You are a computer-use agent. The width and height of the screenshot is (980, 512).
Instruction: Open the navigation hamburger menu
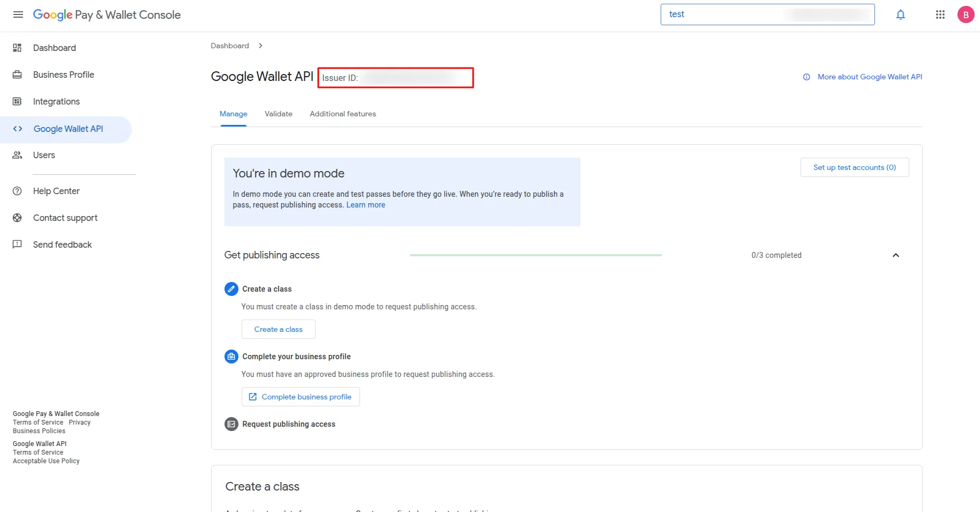click(18, 14)
